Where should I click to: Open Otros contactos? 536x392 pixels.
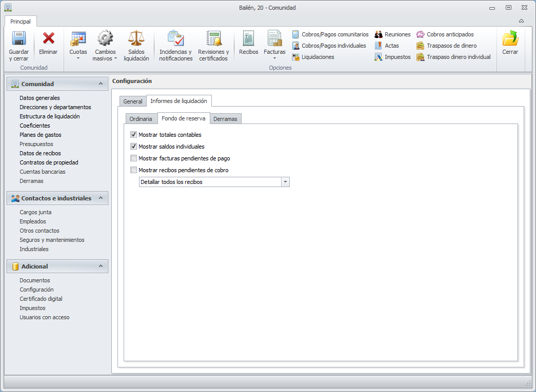point(39,231)
